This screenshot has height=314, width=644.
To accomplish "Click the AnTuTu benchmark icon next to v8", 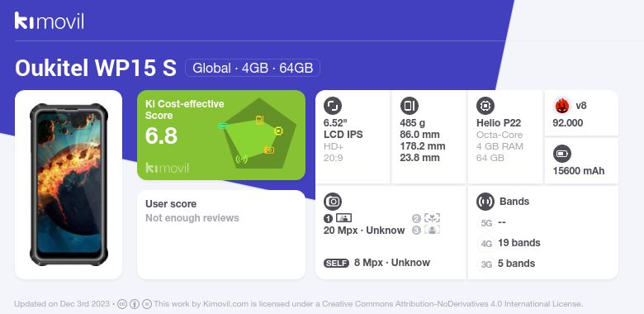I will click(562, 106).
